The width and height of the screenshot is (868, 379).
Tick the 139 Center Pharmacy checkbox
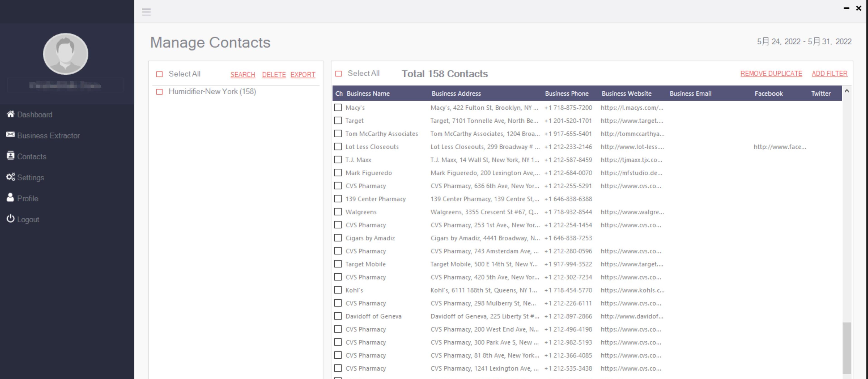pyautogui.click(x=338, y=198)
